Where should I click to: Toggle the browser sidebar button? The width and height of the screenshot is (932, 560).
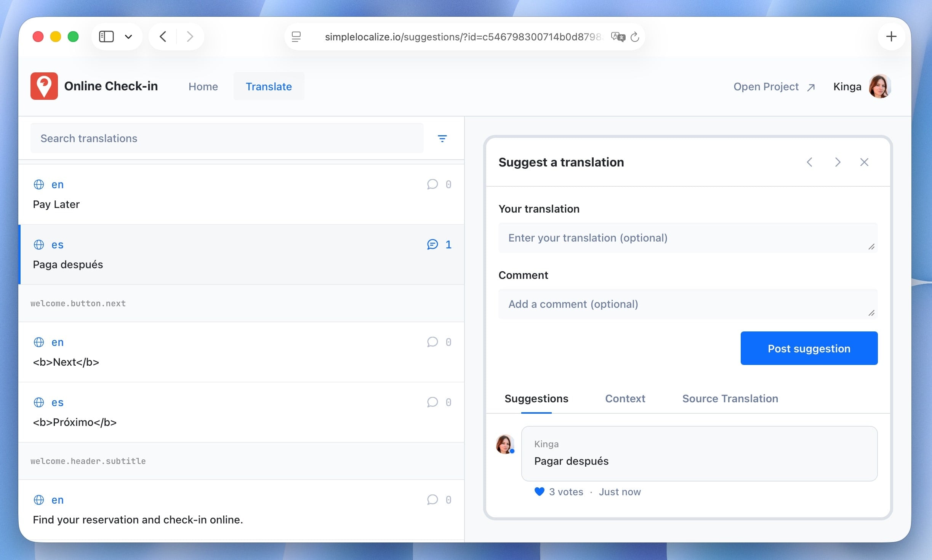coord(106,37)
